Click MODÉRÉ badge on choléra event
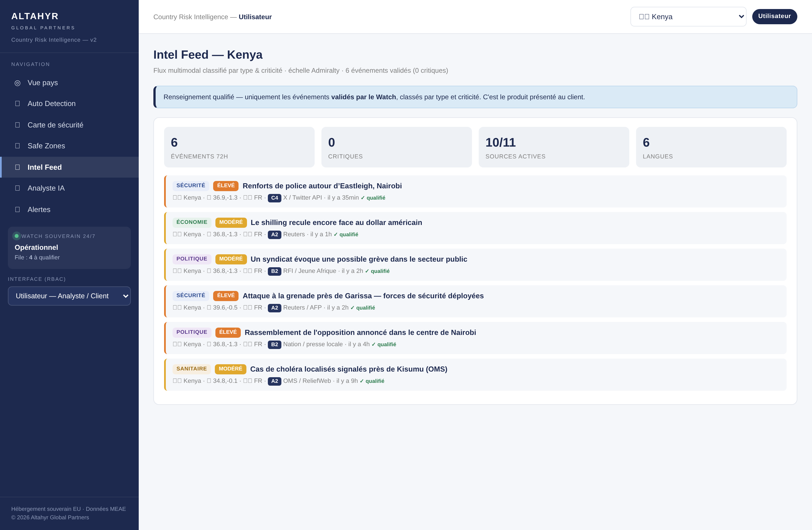 point(231,369)
